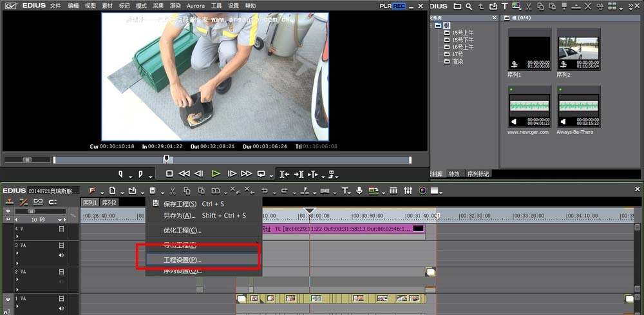
Task: Click the Stop button in the preview player
Action: tap(169, 173)
